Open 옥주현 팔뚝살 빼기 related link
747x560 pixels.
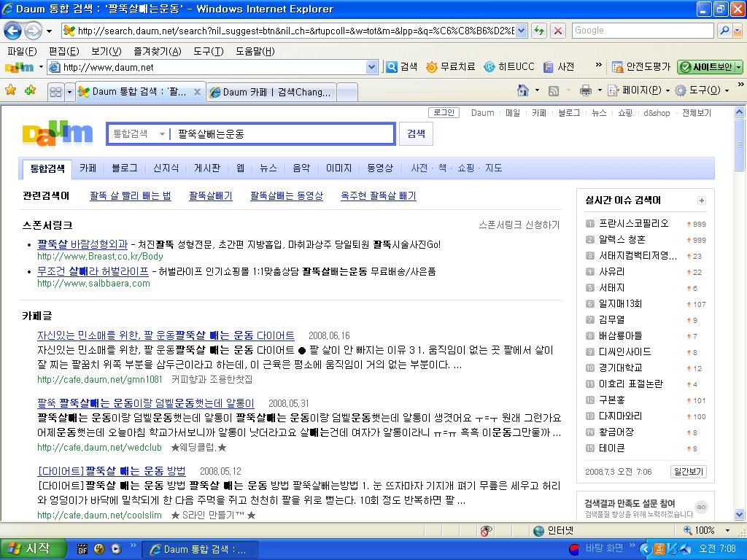point(379,196)
